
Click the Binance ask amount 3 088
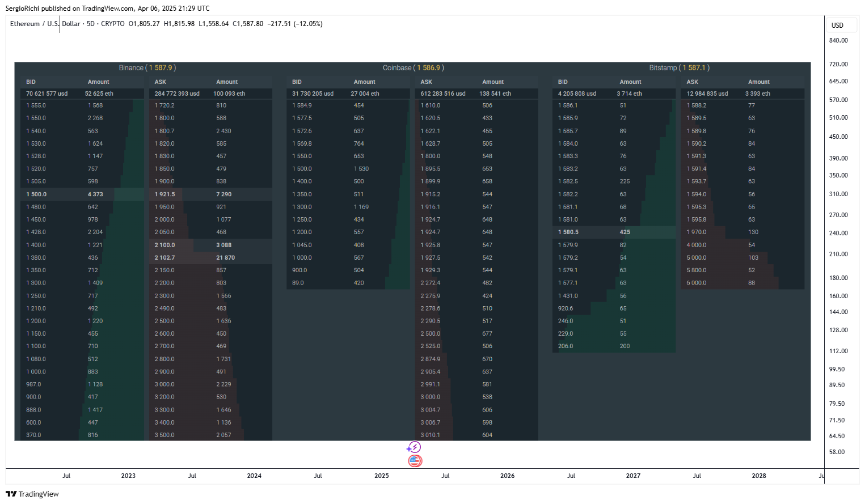[x=223, y=245]
